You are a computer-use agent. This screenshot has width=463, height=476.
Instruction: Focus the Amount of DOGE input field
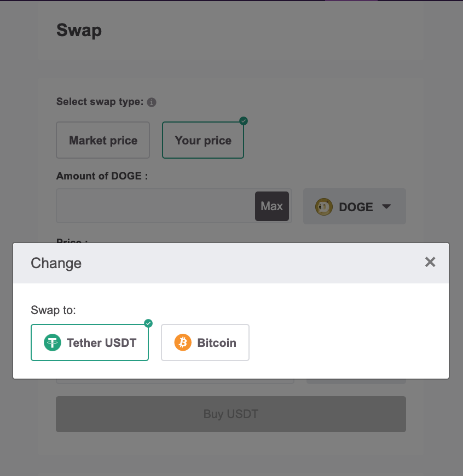pos(155,206)
